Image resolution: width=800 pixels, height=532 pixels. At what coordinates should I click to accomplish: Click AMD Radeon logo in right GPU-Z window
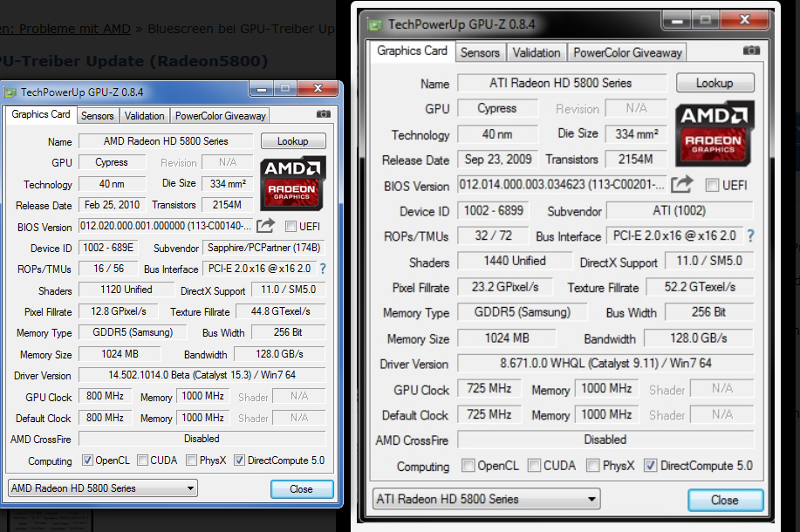click(714, 133)
